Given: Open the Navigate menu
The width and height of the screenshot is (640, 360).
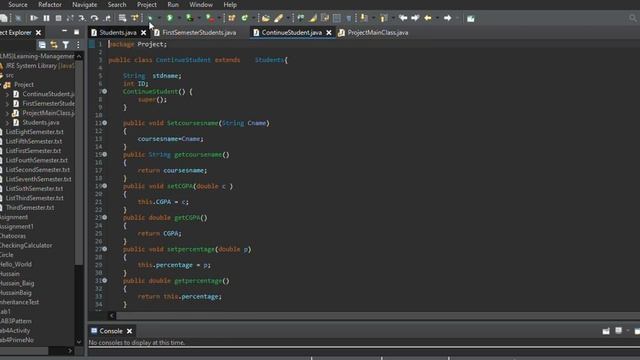Looking at the screenshot, I should 84,5.
